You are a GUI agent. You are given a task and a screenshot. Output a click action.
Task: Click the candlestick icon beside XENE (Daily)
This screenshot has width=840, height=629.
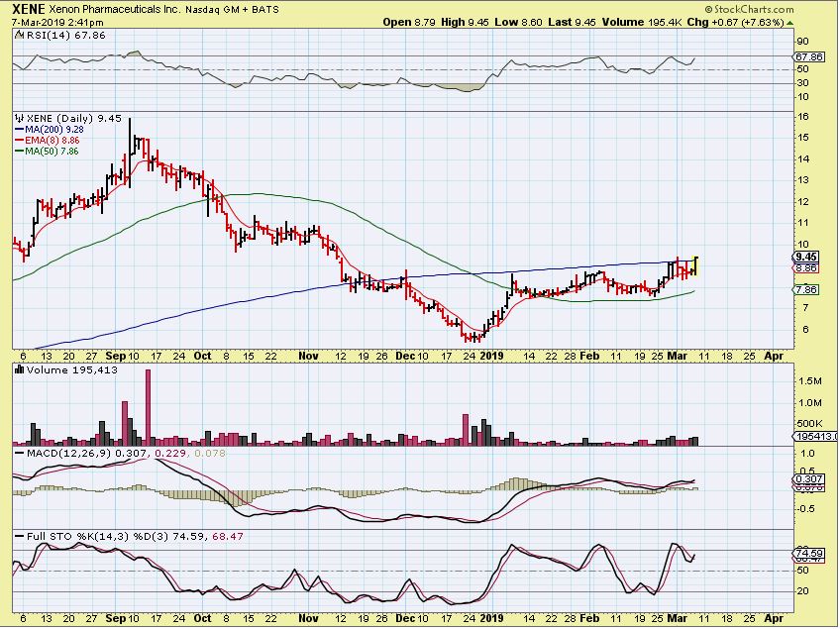click(19, 119)
